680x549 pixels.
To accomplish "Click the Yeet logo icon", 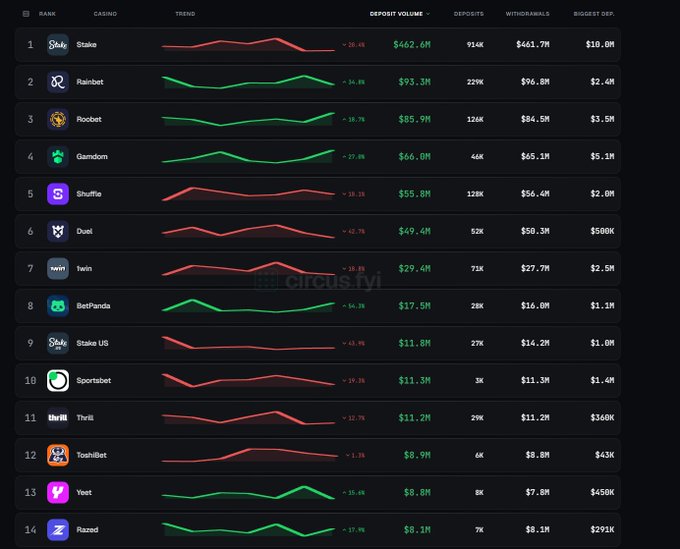I will point(58,492).
